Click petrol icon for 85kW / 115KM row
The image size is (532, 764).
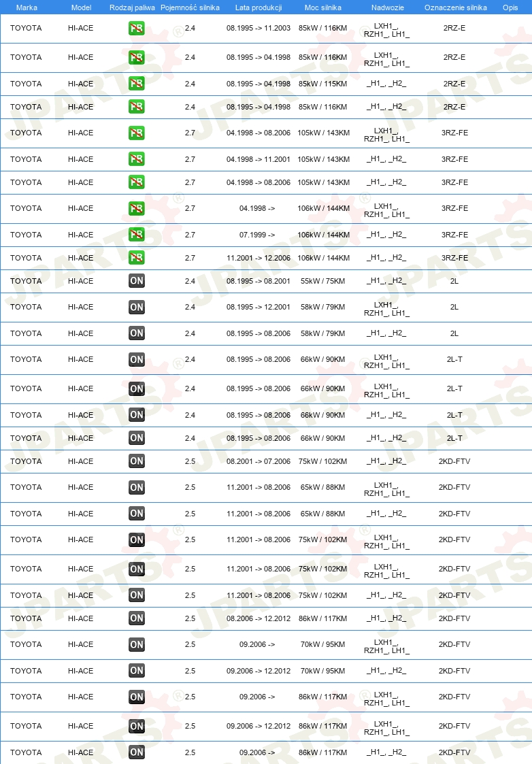pyautogui.click(x=137, y=84)
